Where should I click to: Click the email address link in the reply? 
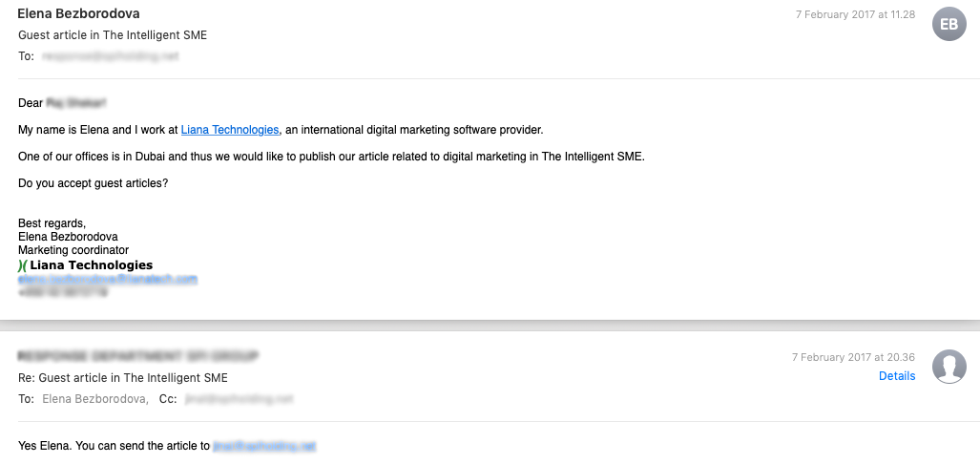tap(264, 446)
